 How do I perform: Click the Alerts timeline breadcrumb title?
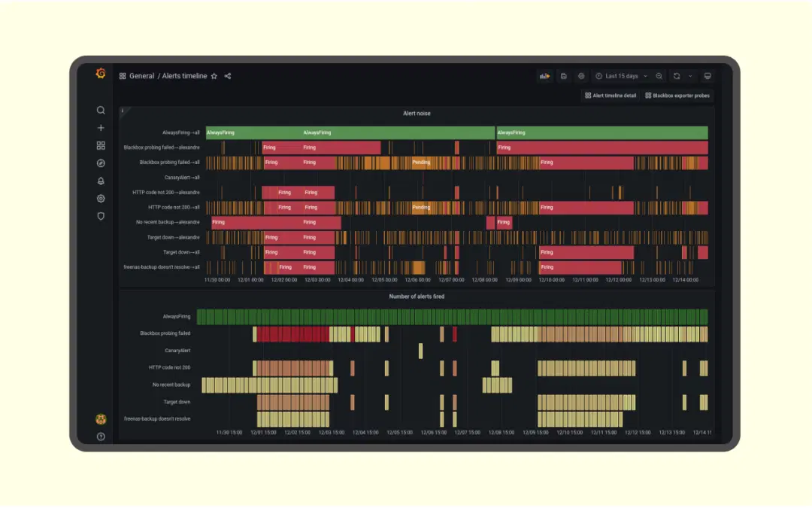click(x=184, y=76)
